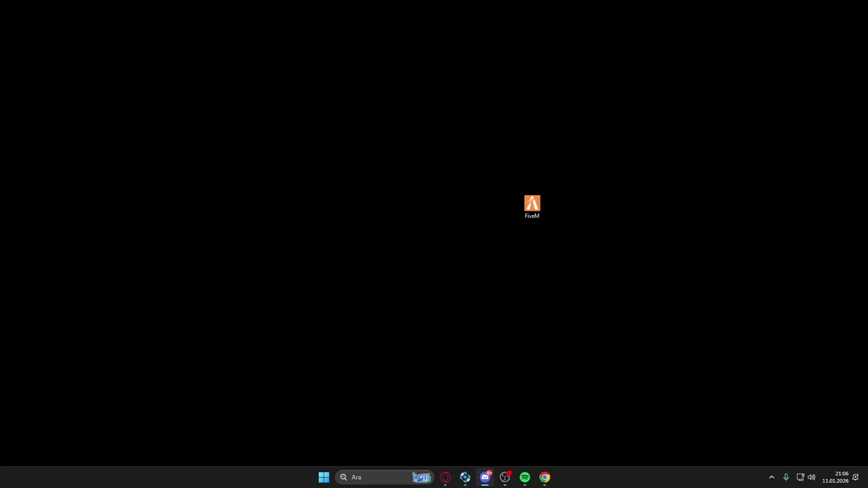
Task: Open the volume control in tray
Action: (x=812, y=477)
